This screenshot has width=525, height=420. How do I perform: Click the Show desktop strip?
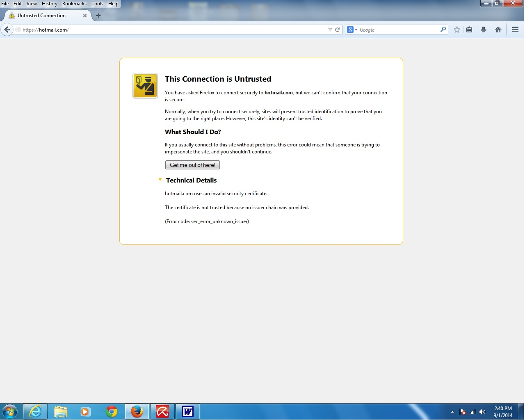(x=521, y=411)
